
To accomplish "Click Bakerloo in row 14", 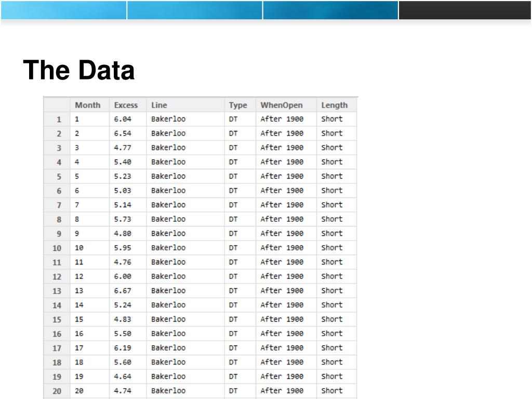I will tap(168, 304).
